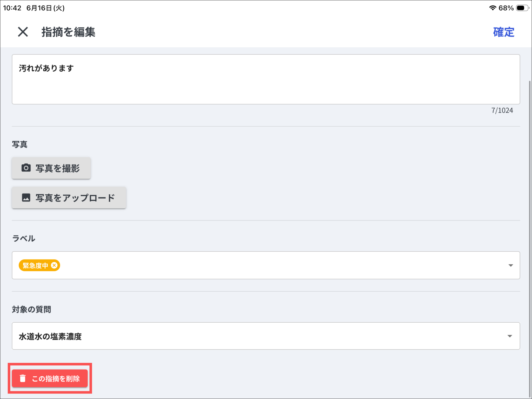Click the Wi-Fi icon in the status bar
Viewport: 532px width, 399px height.
click(x=493, y=8)
